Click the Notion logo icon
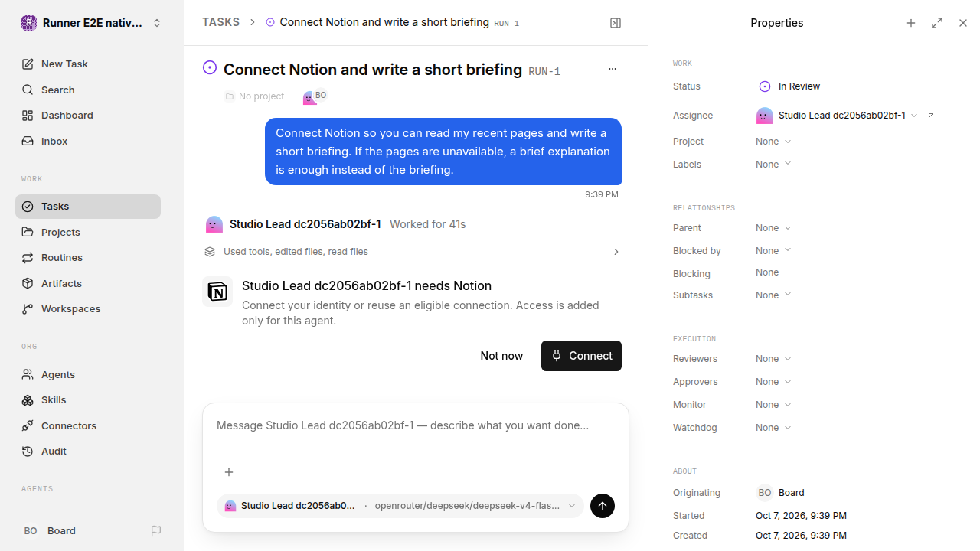 pos(217,292)
